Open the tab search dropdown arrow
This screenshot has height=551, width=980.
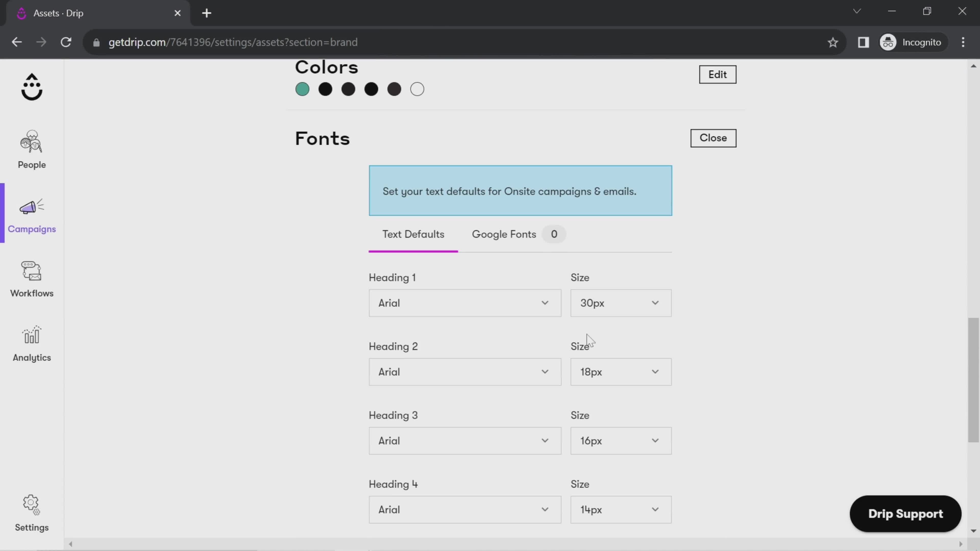[857, 11]
